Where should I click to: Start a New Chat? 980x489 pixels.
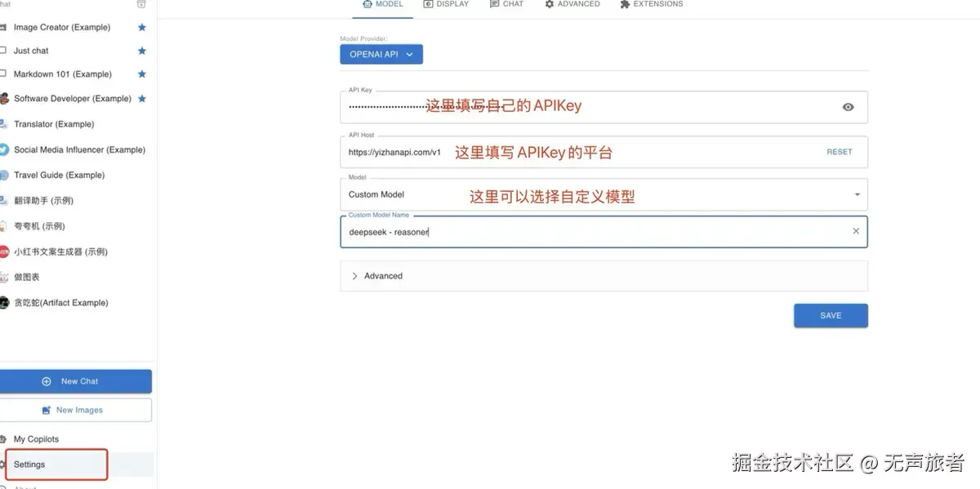74,381
